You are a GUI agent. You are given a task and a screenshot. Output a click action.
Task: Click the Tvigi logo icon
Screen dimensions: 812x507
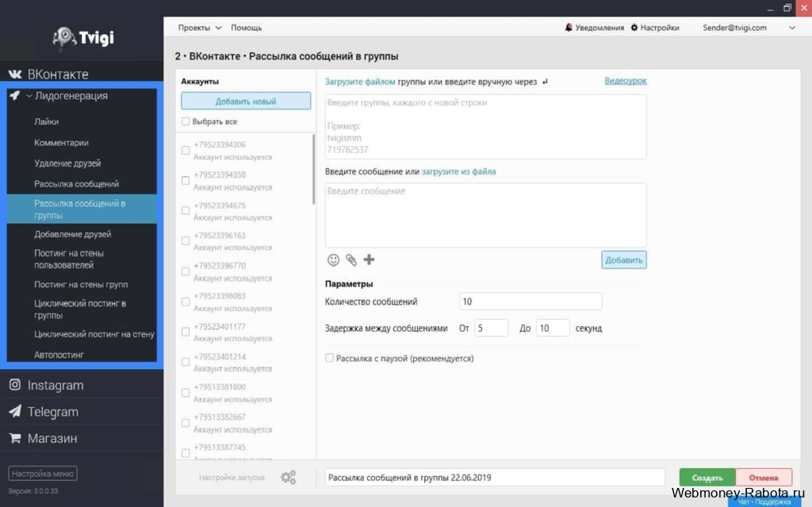[x=64, y=37]
